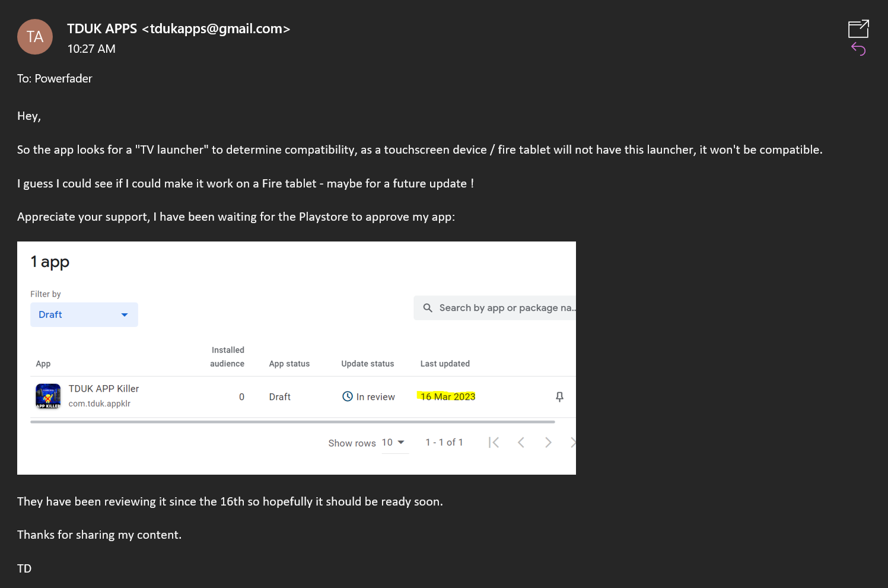Screen dimensions: 888x588
Task: Click the TDUK APP Killer app name
Action: pos(104,389)
